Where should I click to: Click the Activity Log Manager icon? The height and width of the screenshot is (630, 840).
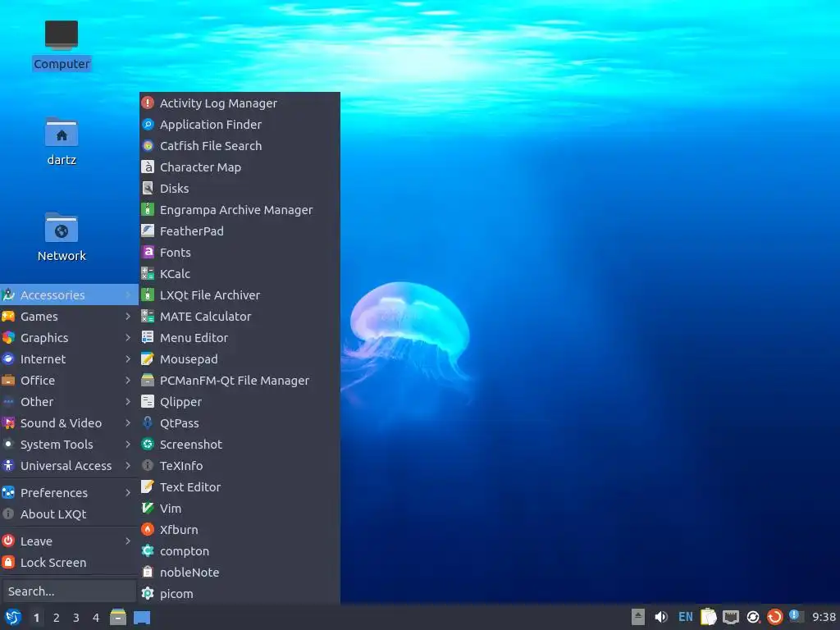[x=148, y=103]
